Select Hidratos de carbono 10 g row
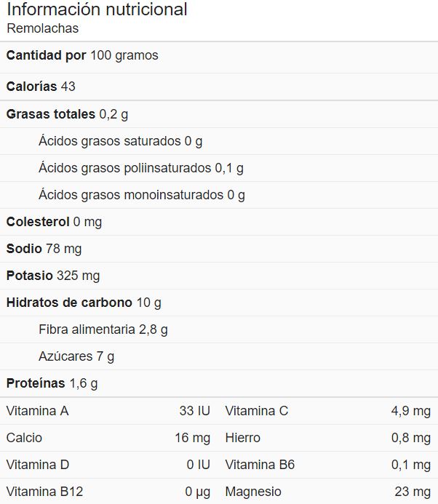This screenshot has height=504, width=438. tap(219, 303)
